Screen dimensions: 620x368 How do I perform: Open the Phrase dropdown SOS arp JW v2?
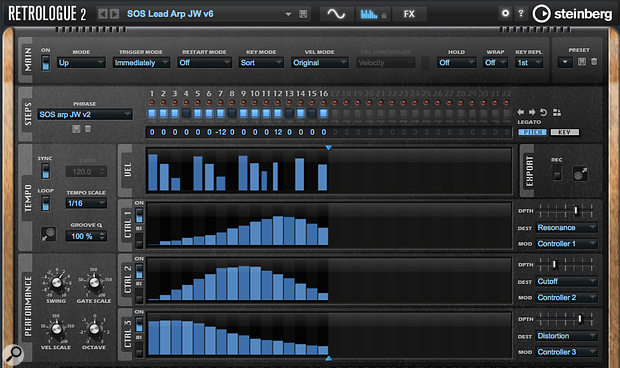click(85, 115)
